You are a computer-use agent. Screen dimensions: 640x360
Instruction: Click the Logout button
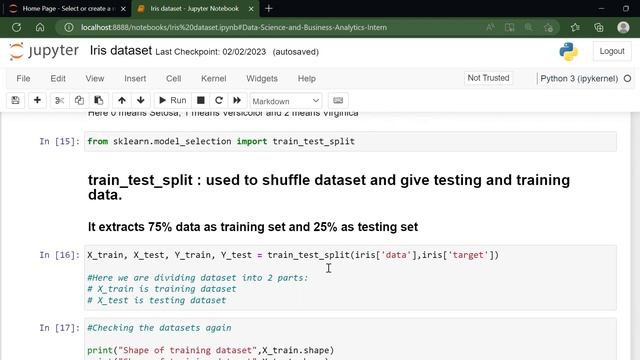[x=612, y=51]
